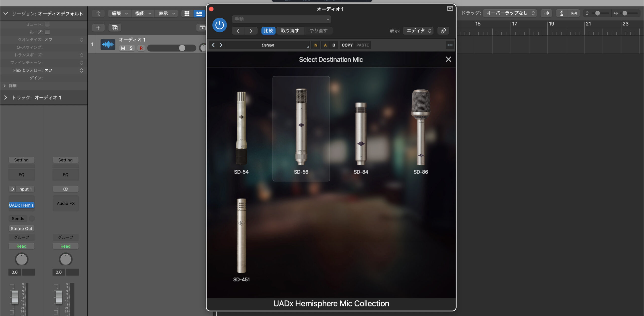The image size is (644, 316).
Task: Toggle the IN button in plugin toolbar
Action: tap(315, 45)
